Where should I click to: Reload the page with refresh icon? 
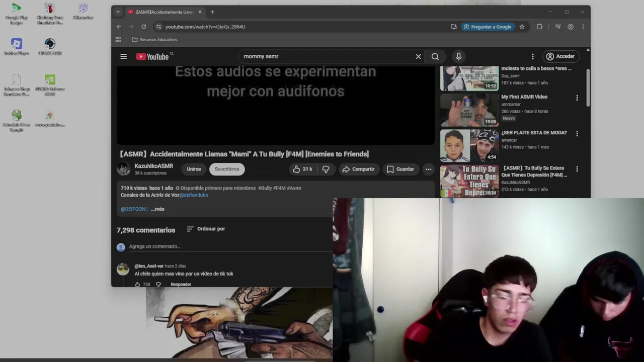pyautogui.click(x=144, y=27)
